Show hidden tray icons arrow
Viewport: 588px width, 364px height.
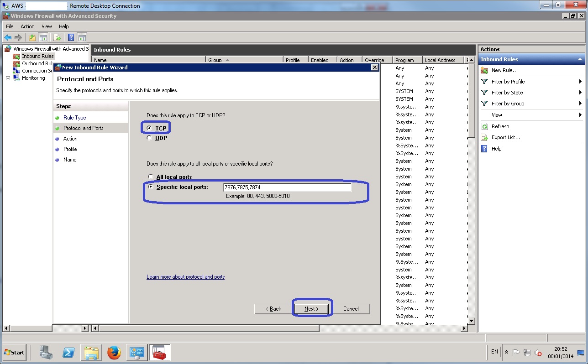tap(506, 352)
